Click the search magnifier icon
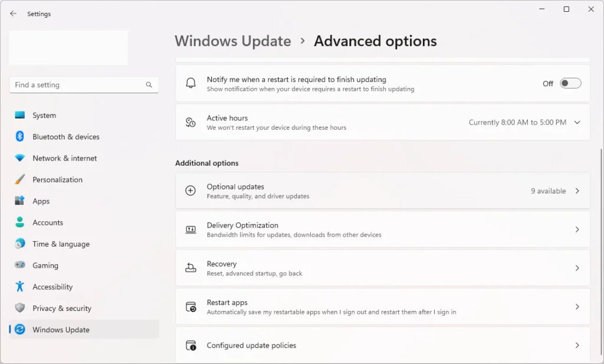Image resolution: width=604 pixels, height=364 pixels. [149, 85]
